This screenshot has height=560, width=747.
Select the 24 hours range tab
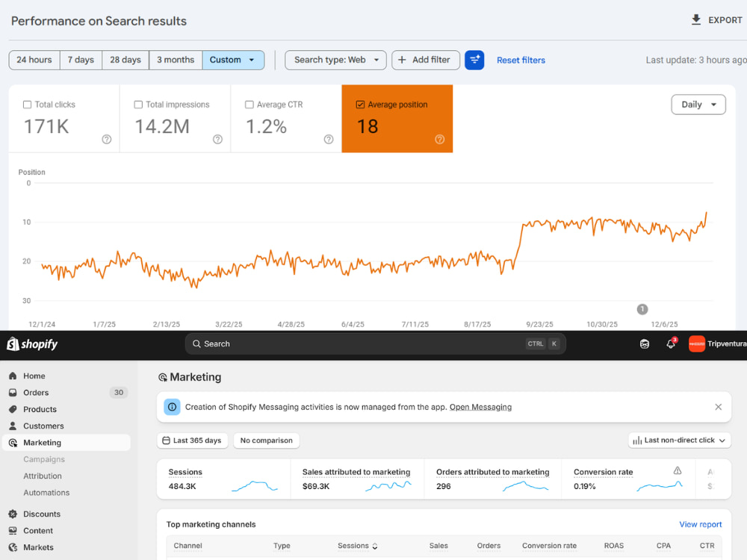pos(34,60)
